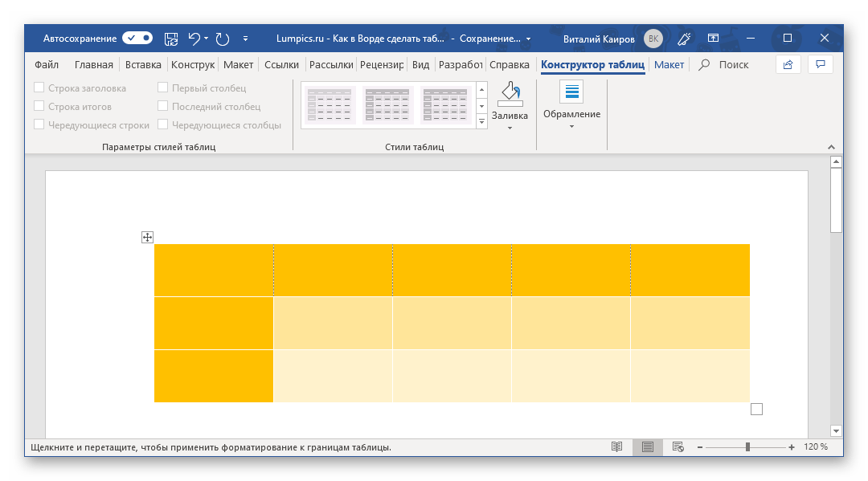Click the Redo icon
The width and height of the screenshot is (868, 481).
coord(223,38)
